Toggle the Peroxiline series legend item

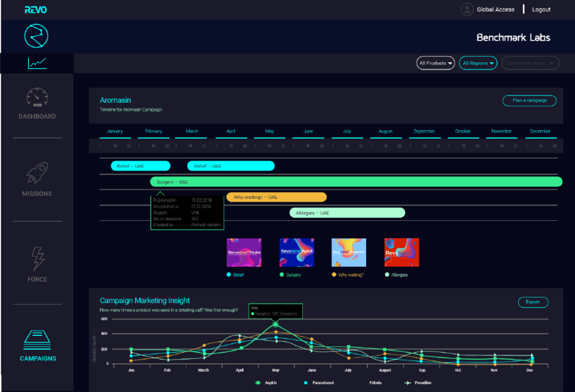click(x=418, y=382)
